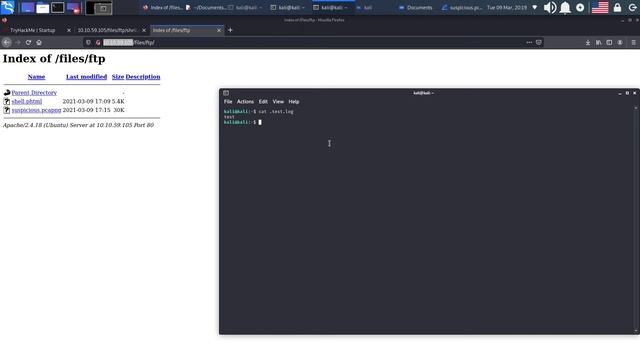Open US flag keyboard layout indicator
This screenshot has width=640, height=360.
600,7
